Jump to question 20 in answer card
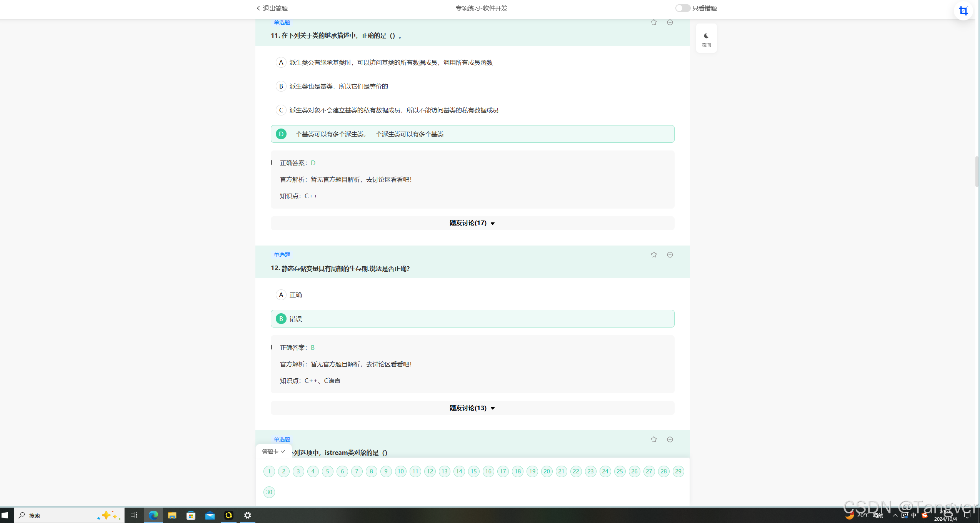Image resolution: width=980 pixels, height=523 pixels. pyautogui.click(x=547, y=471)
